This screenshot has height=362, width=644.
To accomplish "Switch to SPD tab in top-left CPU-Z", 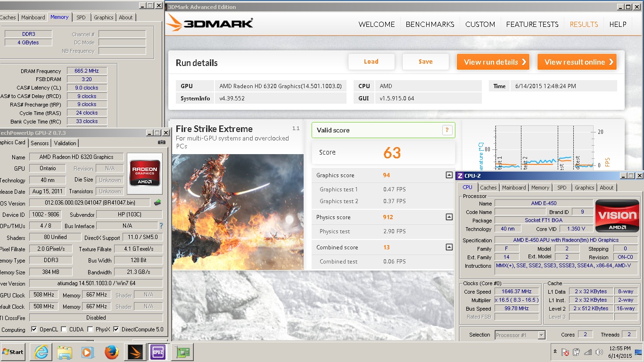I will tap(81, 17).
